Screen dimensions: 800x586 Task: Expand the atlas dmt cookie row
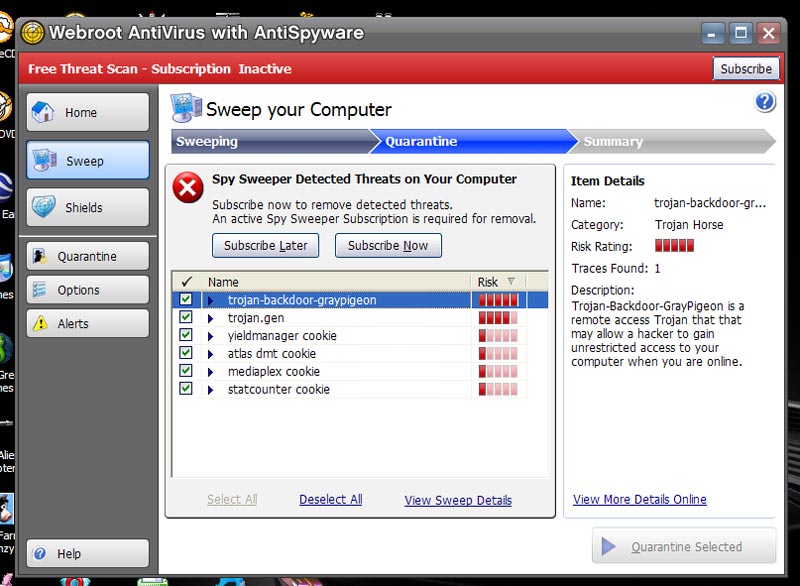(210, 354)
